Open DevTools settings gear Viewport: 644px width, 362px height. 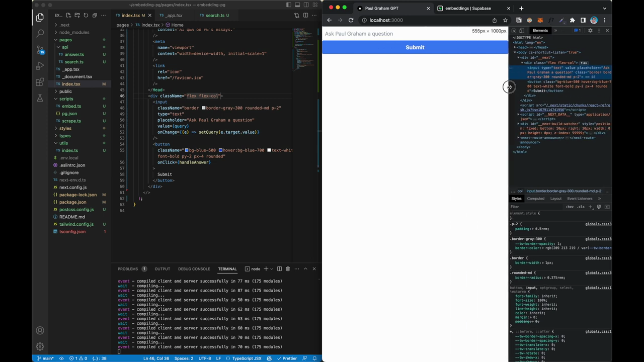click(x=590, y=31)
